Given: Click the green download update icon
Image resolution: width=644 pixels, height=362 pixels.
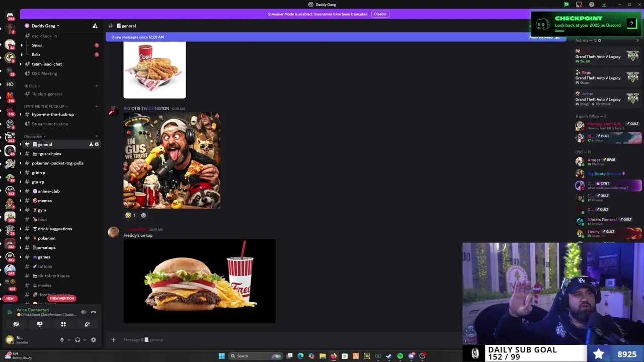Looking at the screenshot, I should [604, 5].
